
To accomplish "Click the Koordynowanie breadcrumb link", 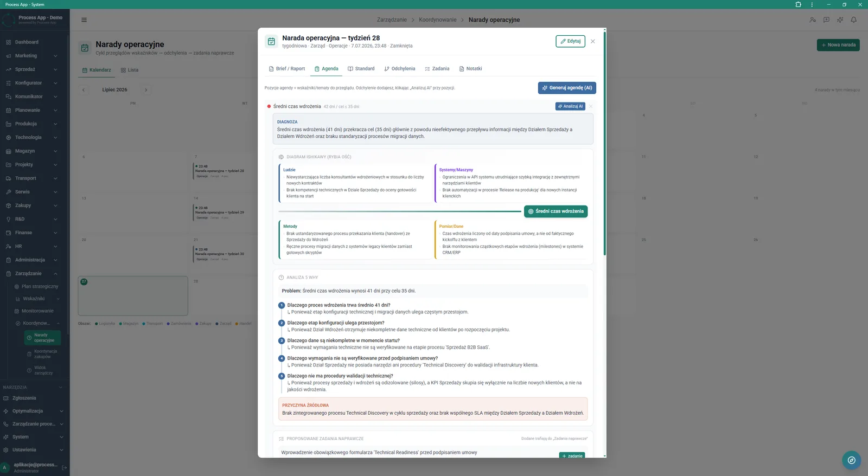I will click(438, 20).
